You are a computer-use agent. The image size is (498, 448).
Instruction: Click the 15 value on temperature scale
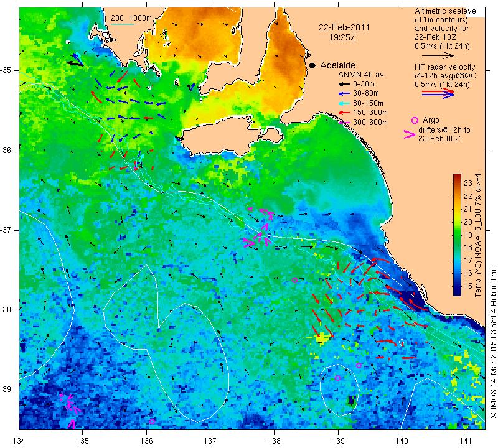tap(468, 286)
